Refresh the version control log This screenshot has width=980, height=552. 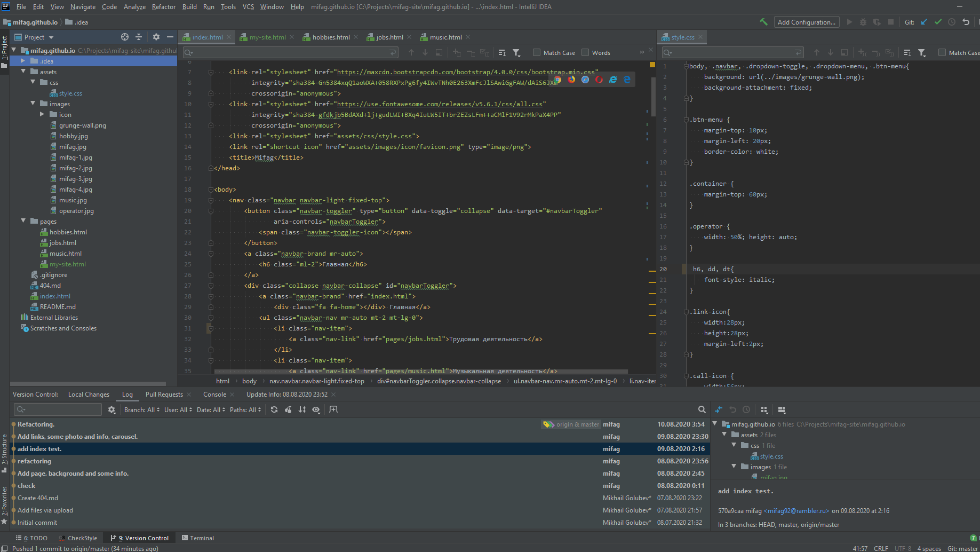coord(274,409)
